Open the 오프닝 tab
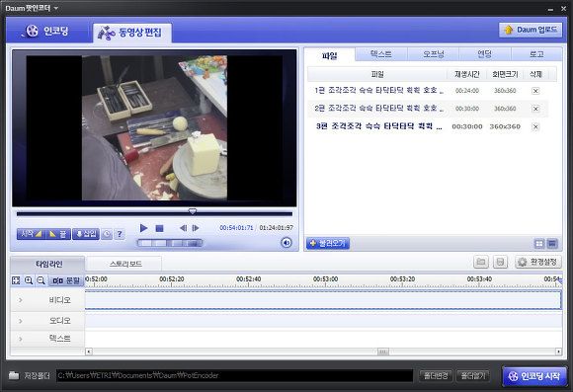 click(433, 54)
